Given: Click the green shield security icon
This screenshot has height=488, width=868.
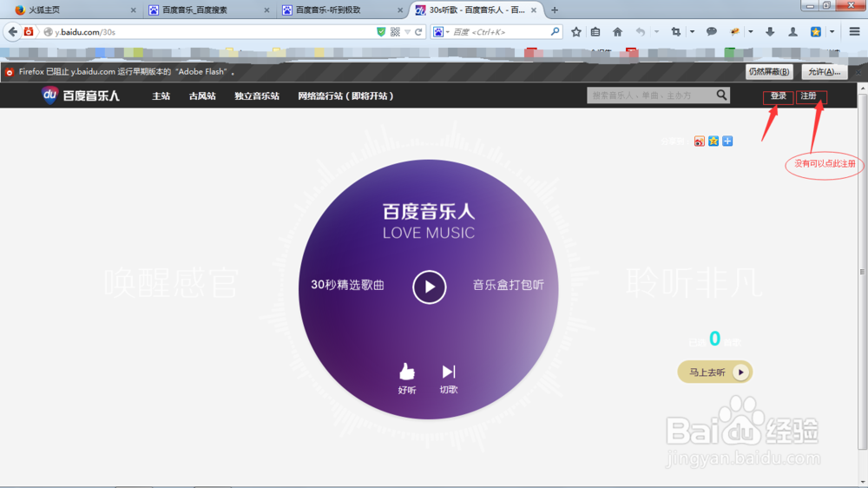Looking at the screenshot, I should tap(381, 32).
